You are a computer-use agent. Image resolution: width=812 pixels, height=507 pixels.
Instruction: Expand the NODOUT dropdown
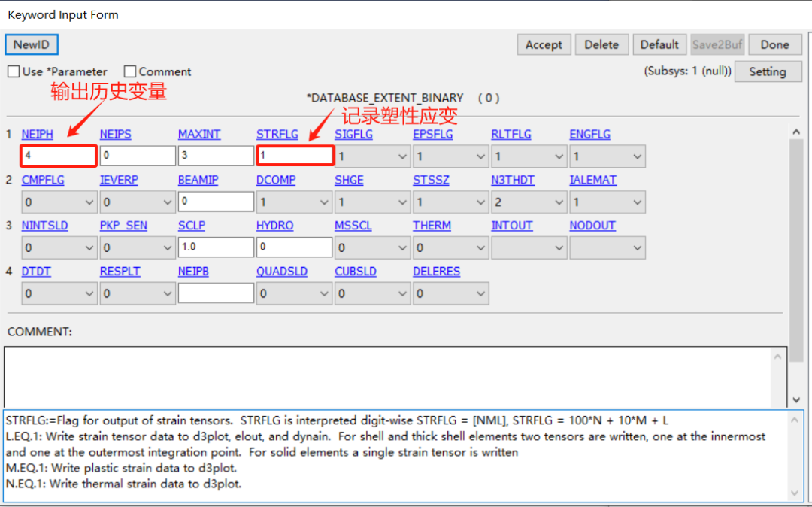(607, 248)
